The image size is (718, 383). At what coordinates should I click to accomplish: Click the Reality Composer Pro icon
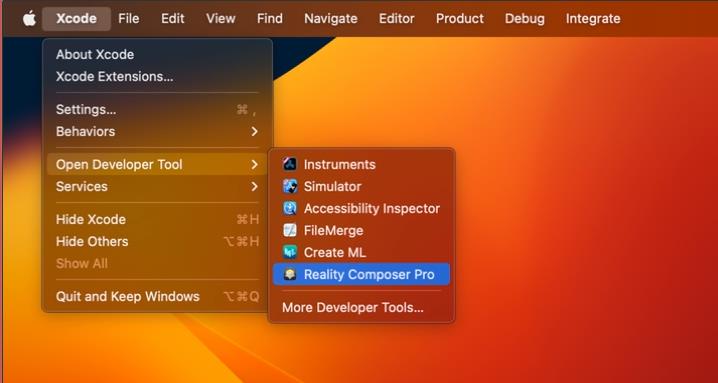point(290,274)
